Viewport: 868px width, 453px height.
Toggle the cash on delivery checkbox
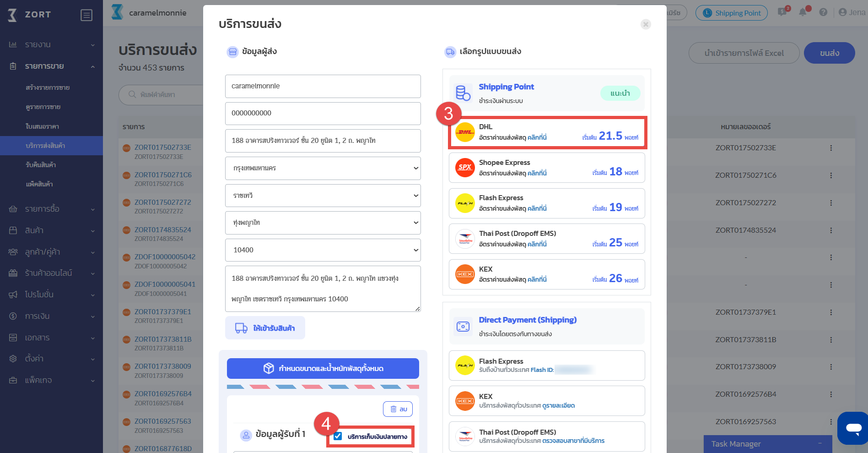[338, 436]
